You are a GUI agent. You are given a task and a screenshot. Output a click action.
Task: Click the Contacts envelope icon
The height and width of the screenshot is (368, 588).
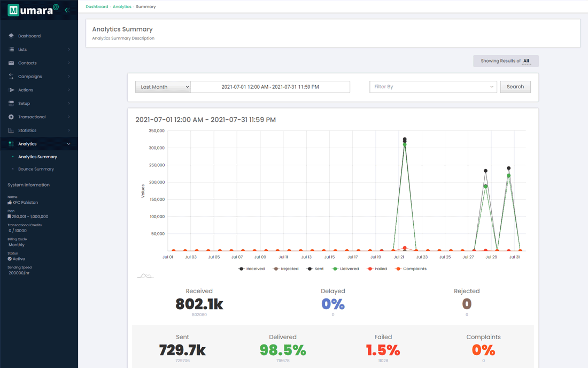point(11,63)
